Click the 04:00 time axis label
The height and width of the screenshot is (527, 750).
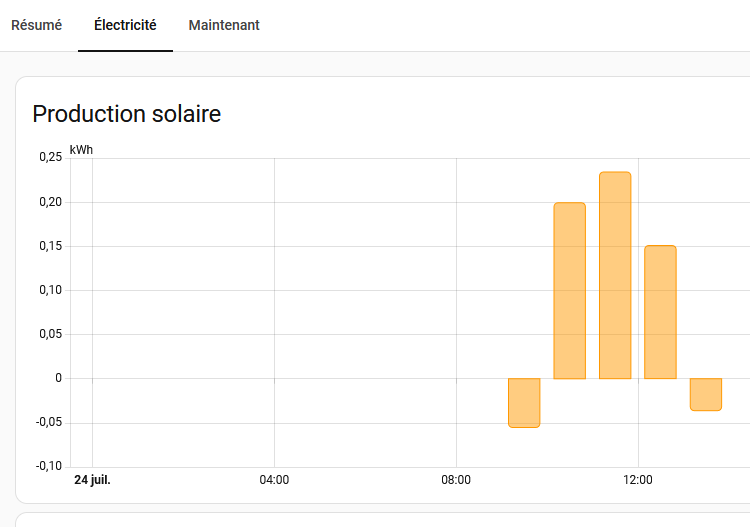274,480
